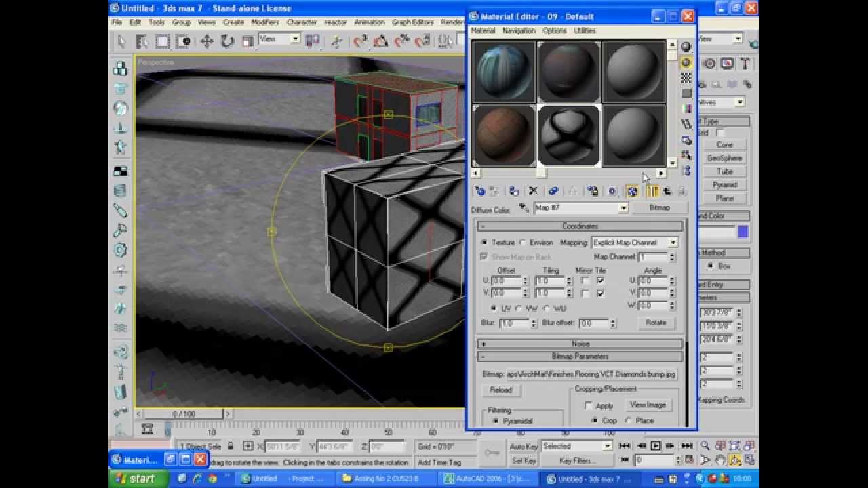Image resolution: width=868 pixels, height=488 pixels.
Task: Click the 0 / 100 time slider
Action: (x=184, y=413)
